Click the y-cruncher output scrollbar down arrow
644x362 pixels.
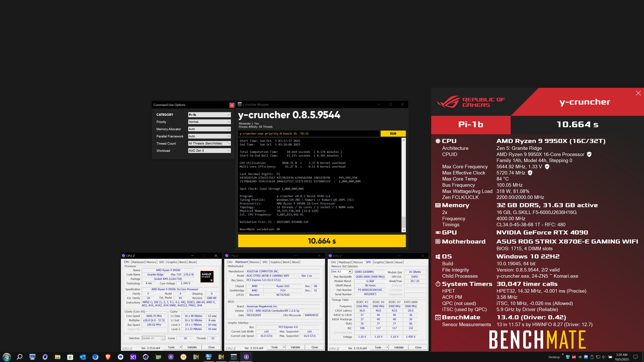click(404, 230)
